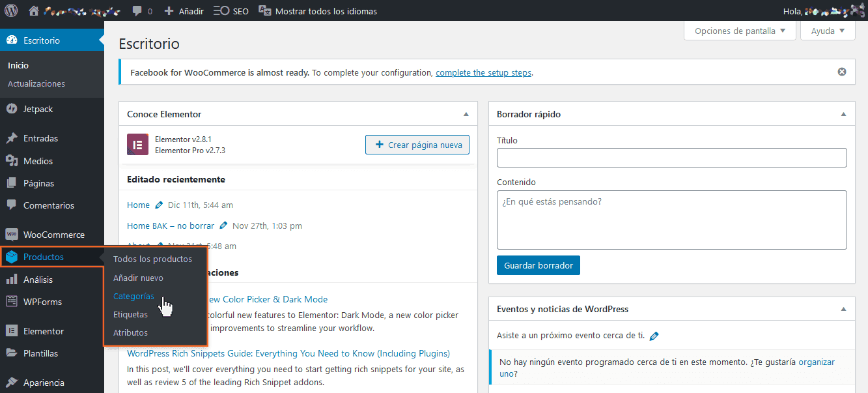The width and height of the screenshot is (868, 393).
Task: Choose Etiquetas from the Productos submenu
Action: (x=132, y=314)
